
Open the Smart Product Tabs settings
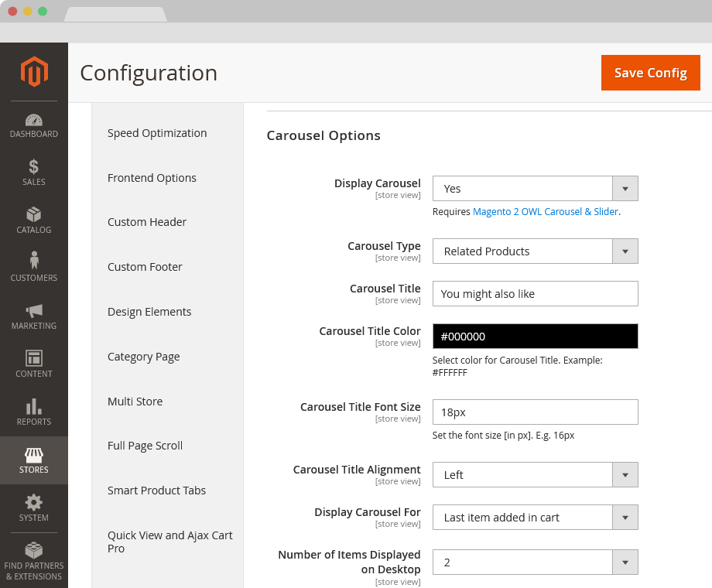click(156, 490)
